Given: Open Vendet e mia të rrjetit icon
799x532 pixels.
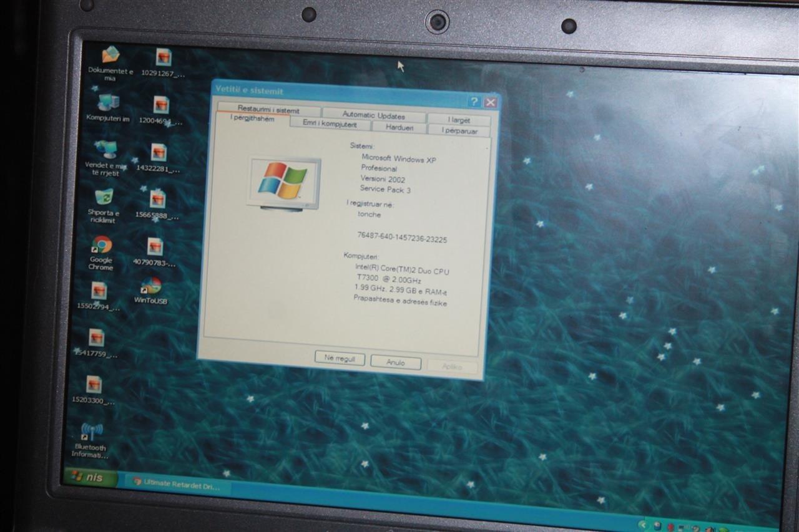Looking at the screenshot, I should click(x=105, y=157).
